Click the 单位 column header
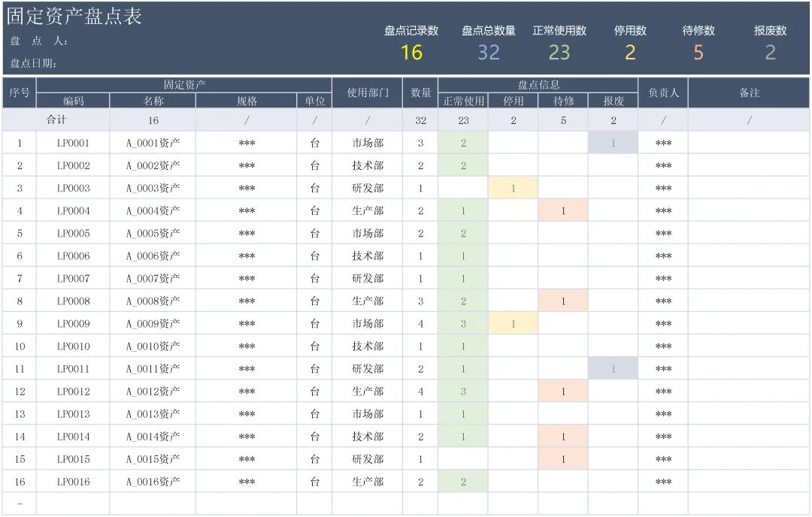The height and width of the screenshot is (517, 812). click(314, 101)
